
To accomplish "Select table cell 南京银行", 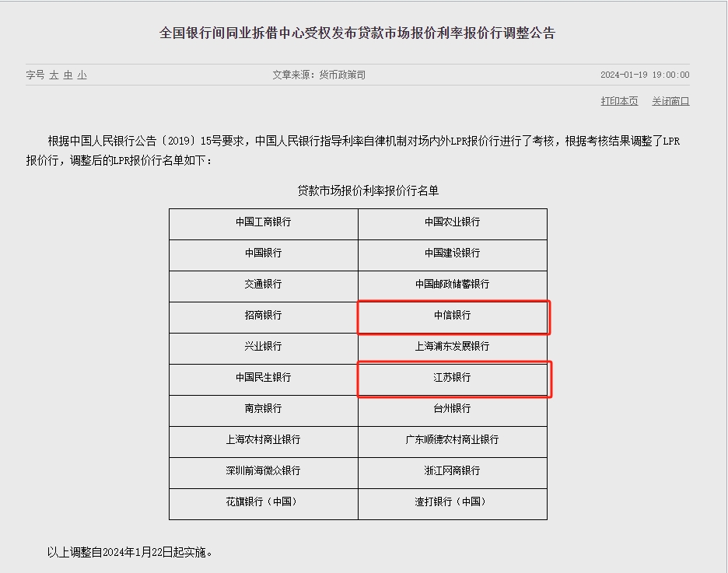I will tap(263, 411).
